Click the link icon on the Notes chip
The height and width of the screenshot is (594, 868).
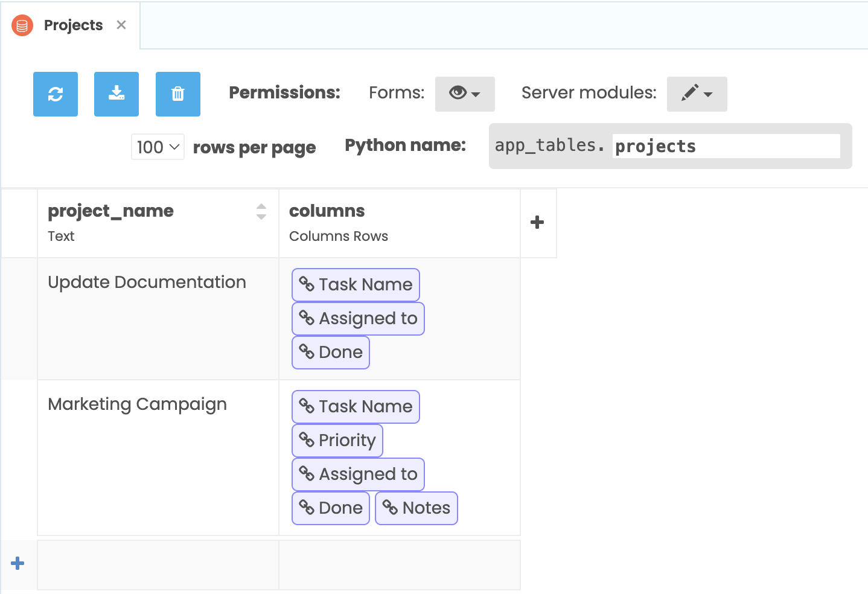pos(389,508)
